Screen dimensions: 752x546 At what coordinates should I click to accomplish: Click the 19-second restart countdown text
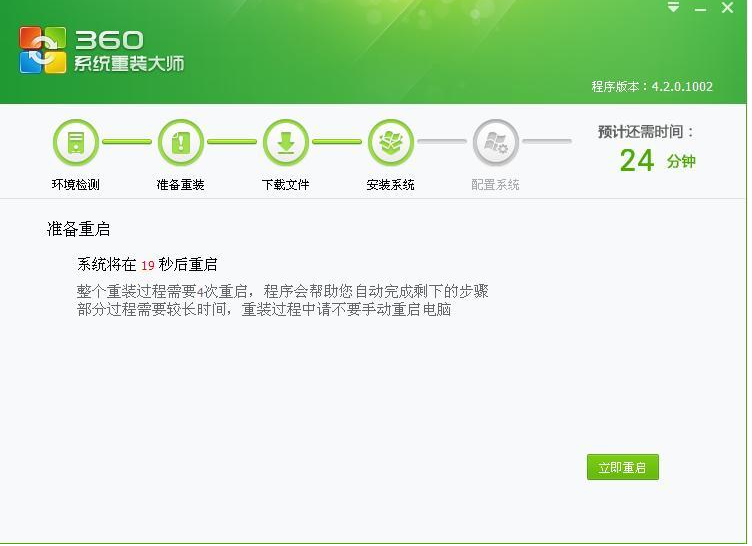147,265
